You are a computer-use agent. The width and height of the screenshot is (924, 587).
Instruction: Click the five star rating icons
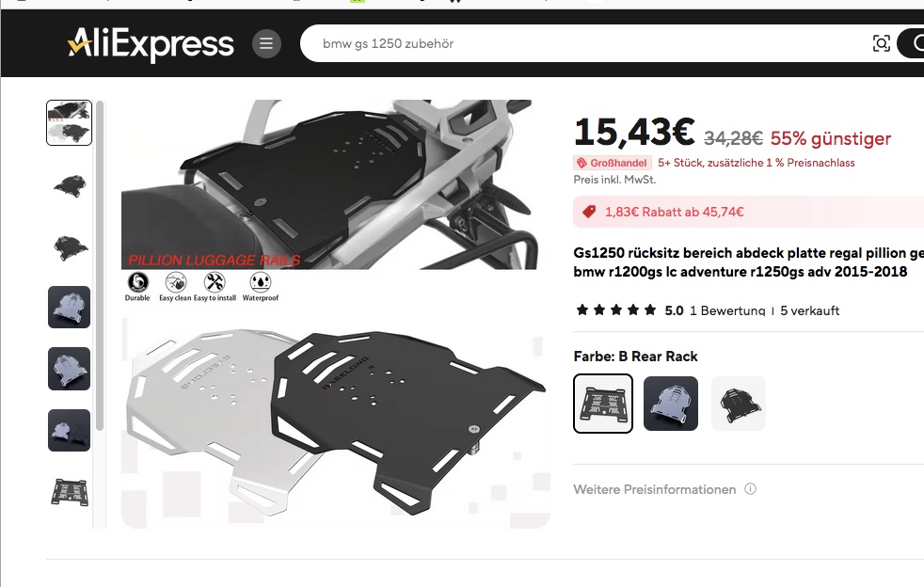[616, 310]
